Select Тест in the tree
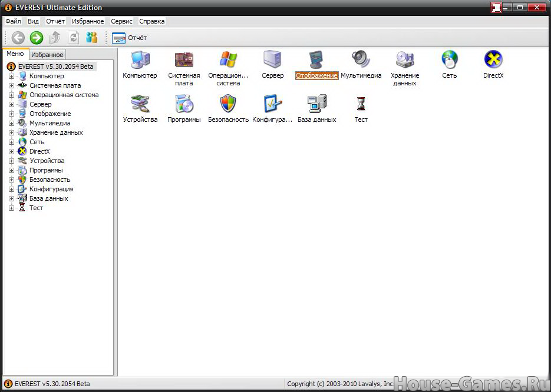The image size is (551, 392). 36,208
